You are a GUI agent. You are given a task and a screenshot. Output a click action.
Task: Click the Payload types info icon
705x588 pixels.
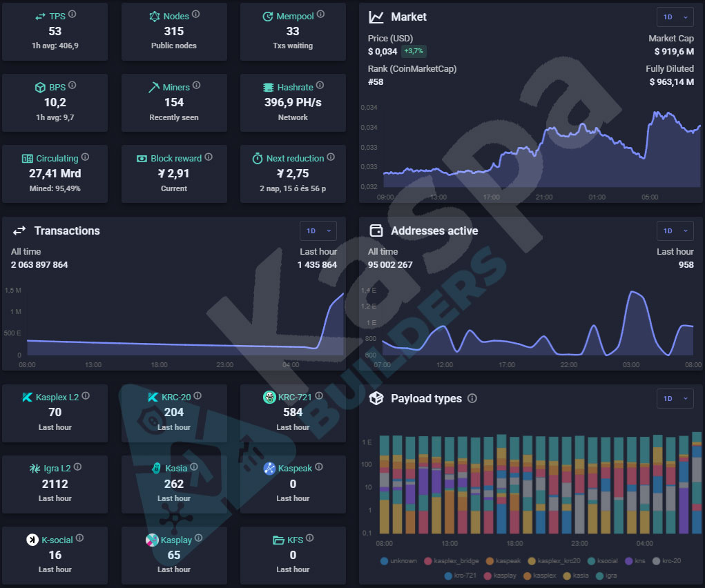[x=472, y=398]
